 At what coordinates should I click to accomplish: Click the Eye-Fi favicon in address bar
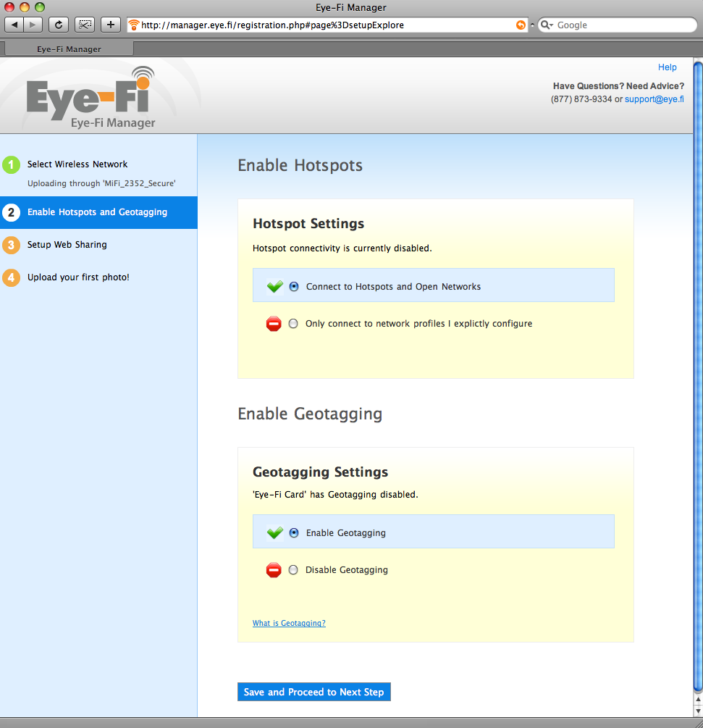click(134, 25)
